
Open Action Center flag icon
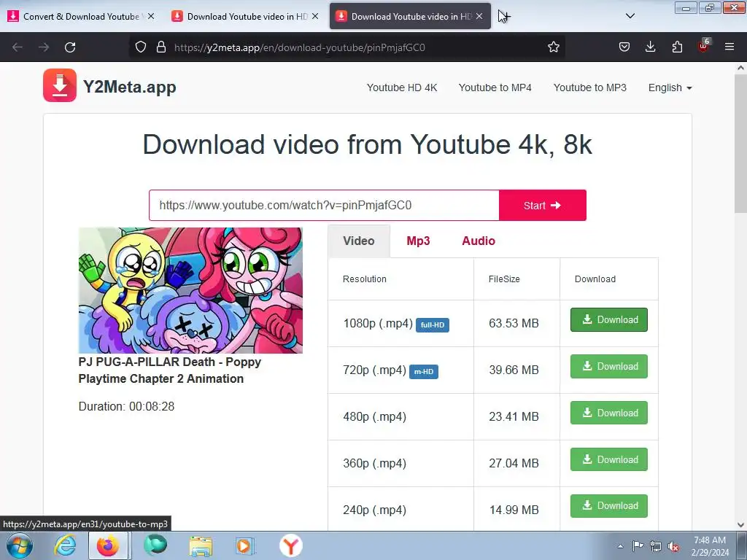638,545
